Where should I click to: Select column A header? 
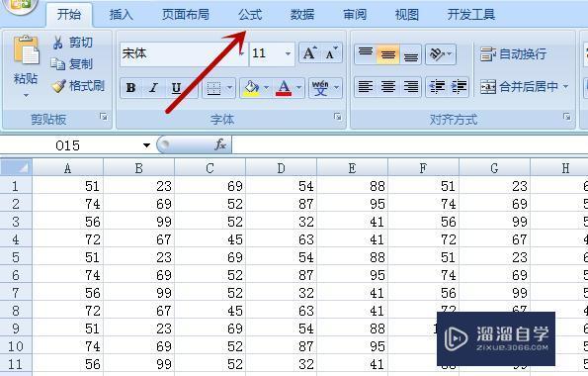click(67, 167)
